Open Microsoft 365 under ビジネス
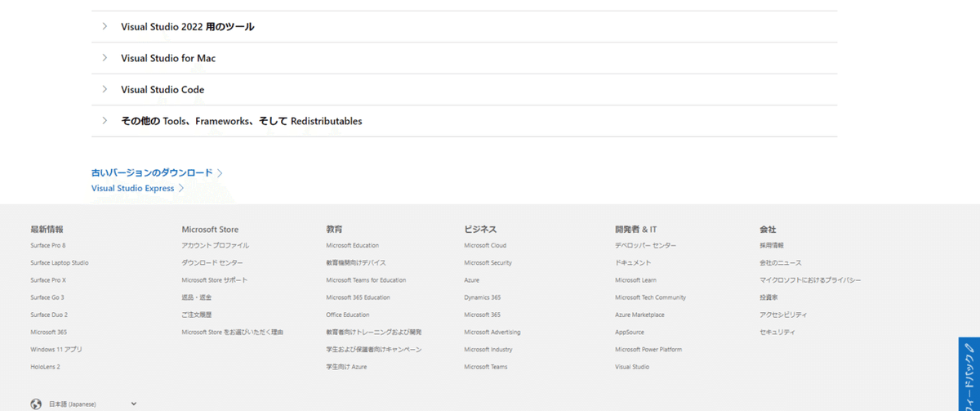The height and width of the screenshot is (411, 980). point(483,315)
